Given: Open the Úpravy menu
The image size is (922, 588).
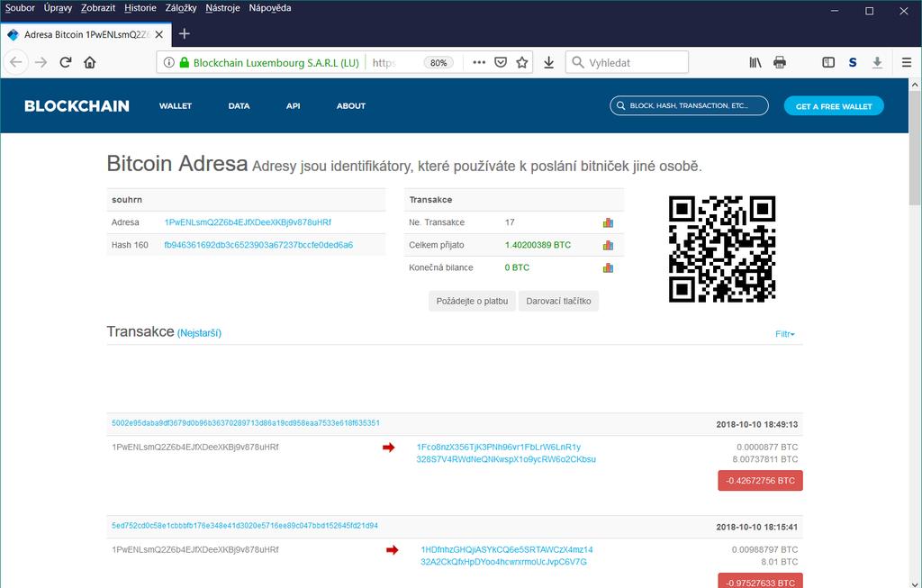Looking at the screenshot, I should (58, 8).
